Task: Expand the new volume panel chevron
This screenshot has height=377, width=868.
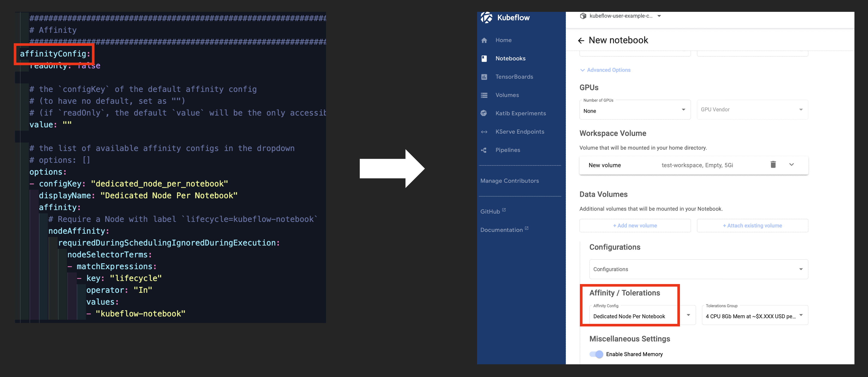Action: click(792, 165)
